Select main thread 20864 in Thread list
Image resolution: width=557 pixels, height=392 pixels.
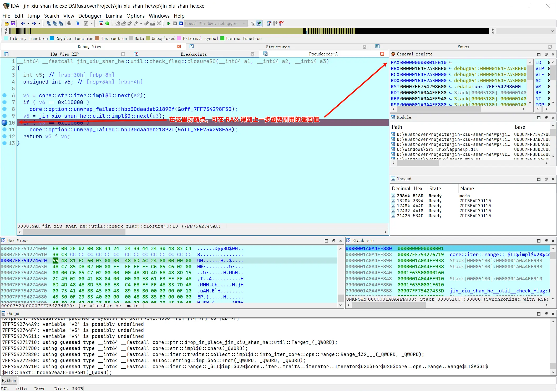pos(403,196)
